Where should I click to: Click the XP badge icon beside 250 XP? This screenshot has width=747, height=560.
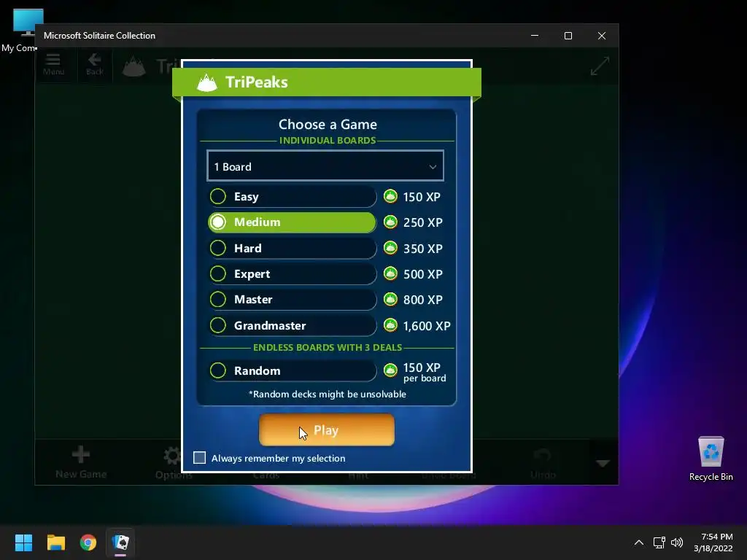[x=390, y=222]
